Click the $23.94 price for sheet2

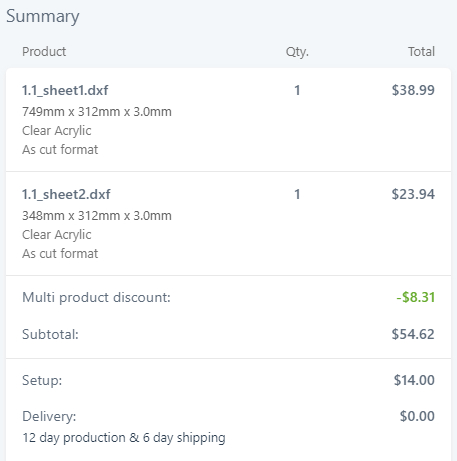click(413, 194)
